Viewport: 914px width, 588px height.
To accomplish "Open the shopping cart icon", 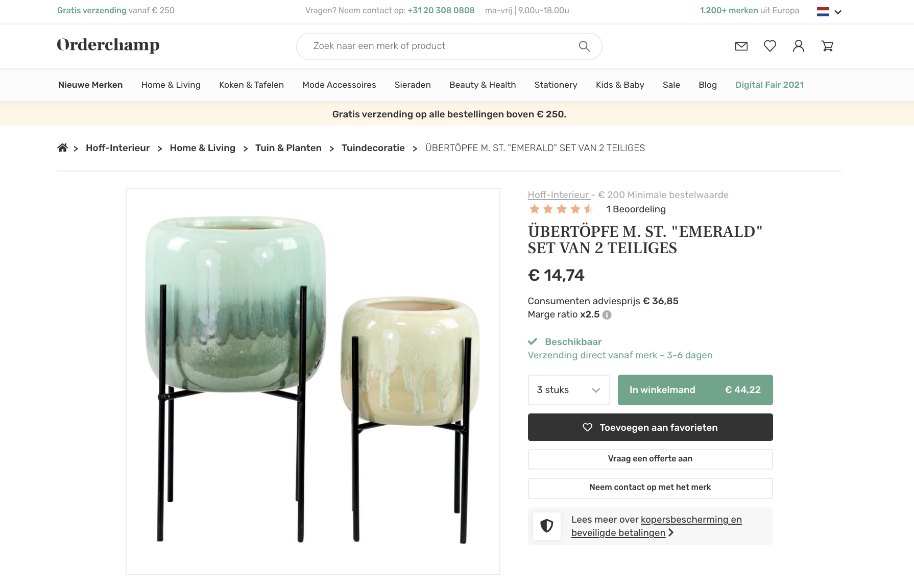I will point(827,46).
